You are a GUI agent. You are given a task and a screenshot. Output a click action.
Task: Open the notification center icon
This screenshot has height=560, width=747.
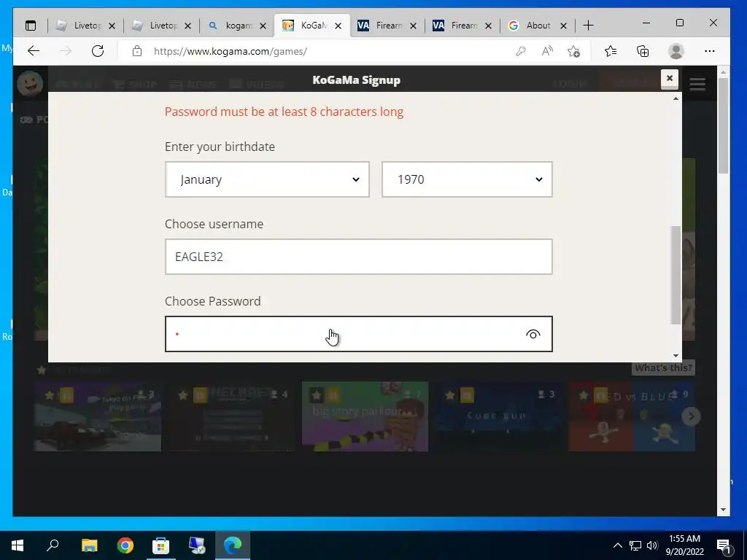[724, 545]
